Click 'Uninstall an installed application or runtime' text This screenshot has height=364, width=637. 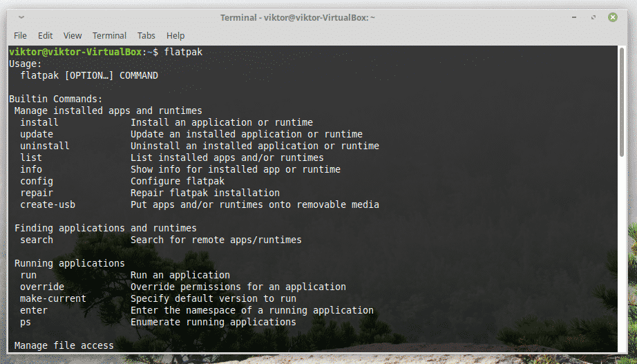pyautogui.click(x=255, y=146)
